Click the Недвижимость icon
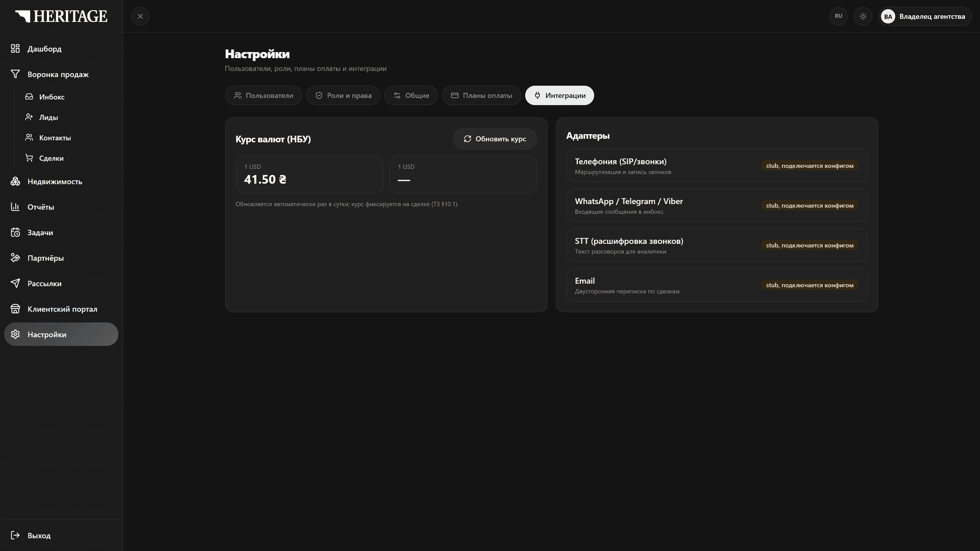 click(x=15, y=181)
